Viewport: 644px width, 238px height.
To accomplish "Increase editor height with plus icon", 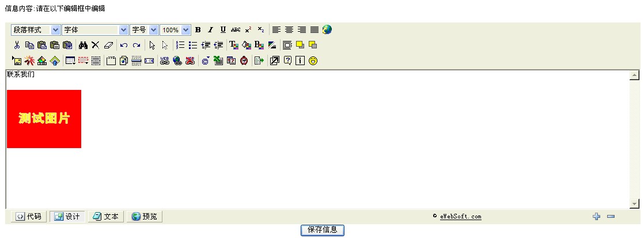I will 596,216.
